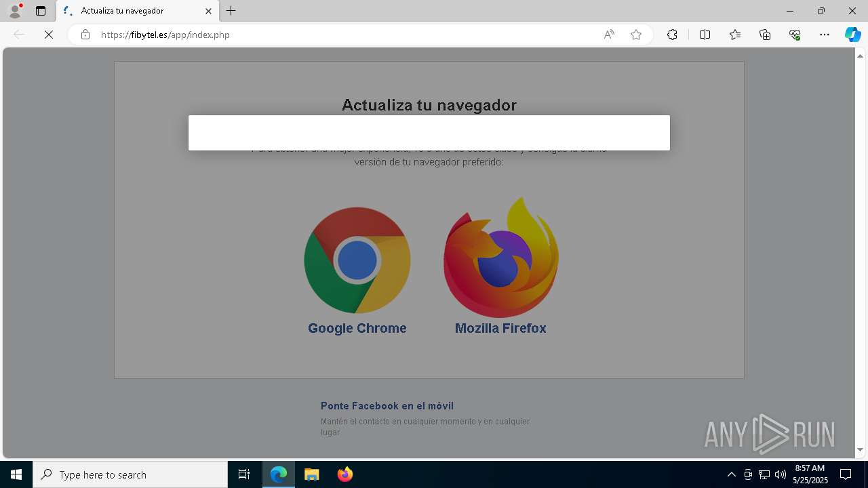This screenshot has width=868, height=488.
Task: Open volume control tray icon
Action: [x=781, y=474]
